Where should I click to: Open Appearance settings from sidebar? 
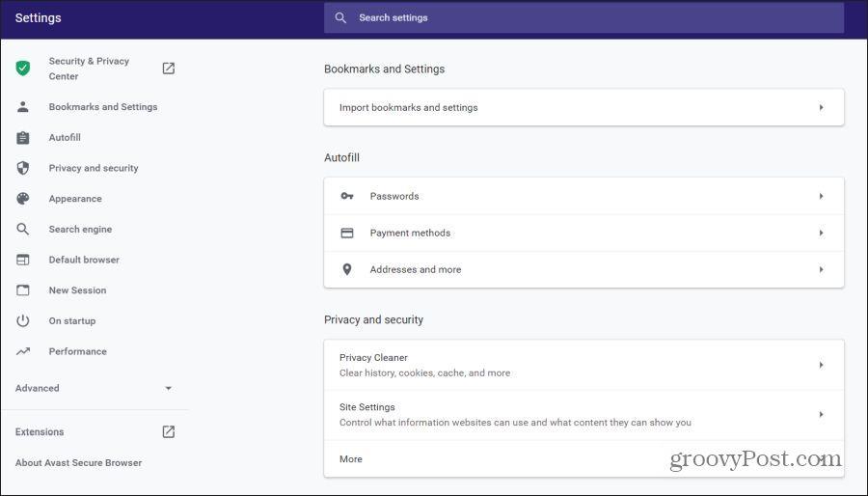click(75, 198)
